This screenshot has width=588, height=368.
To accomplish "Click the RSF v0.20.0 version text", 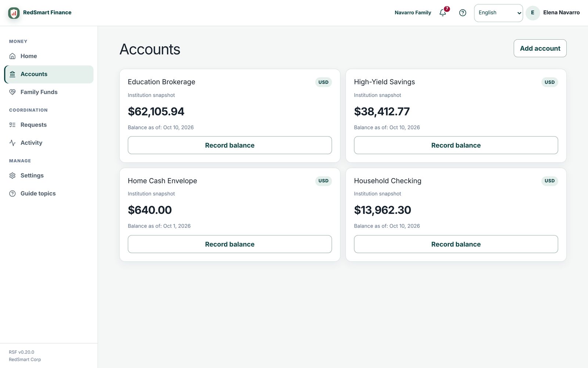I will (x=21, y=352).
